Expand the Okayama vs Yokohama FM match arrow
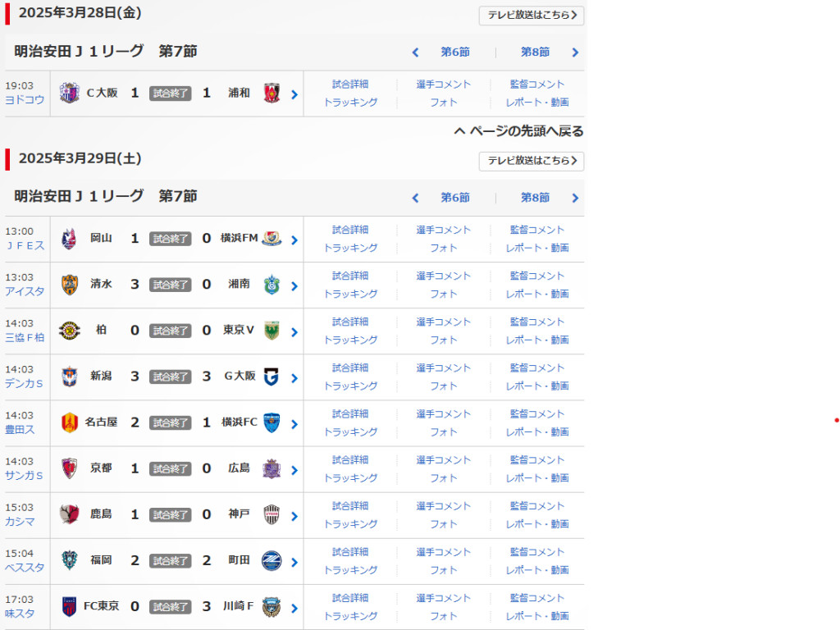The image size is (840, 630). 294,240
